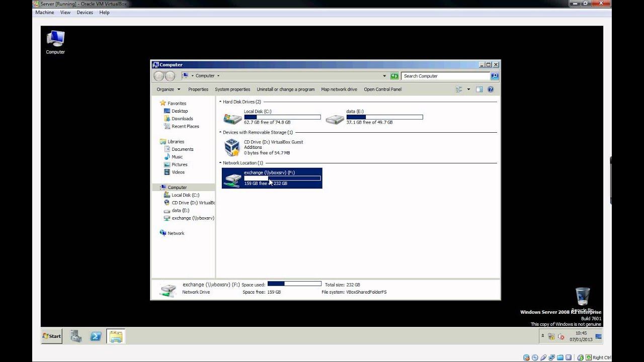Open Server Manager from the taskbar
The width and height of the screenshot is (644, 362).
pyautogui.click(x=76, y=336)
